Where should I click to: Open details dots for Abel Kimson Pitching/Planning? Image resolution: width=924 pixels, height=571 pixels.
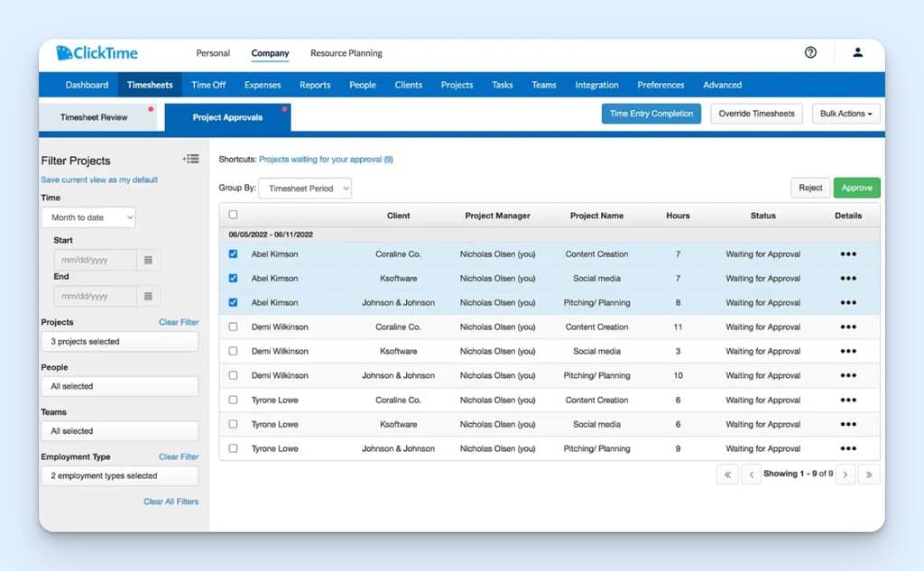(848, 302)
